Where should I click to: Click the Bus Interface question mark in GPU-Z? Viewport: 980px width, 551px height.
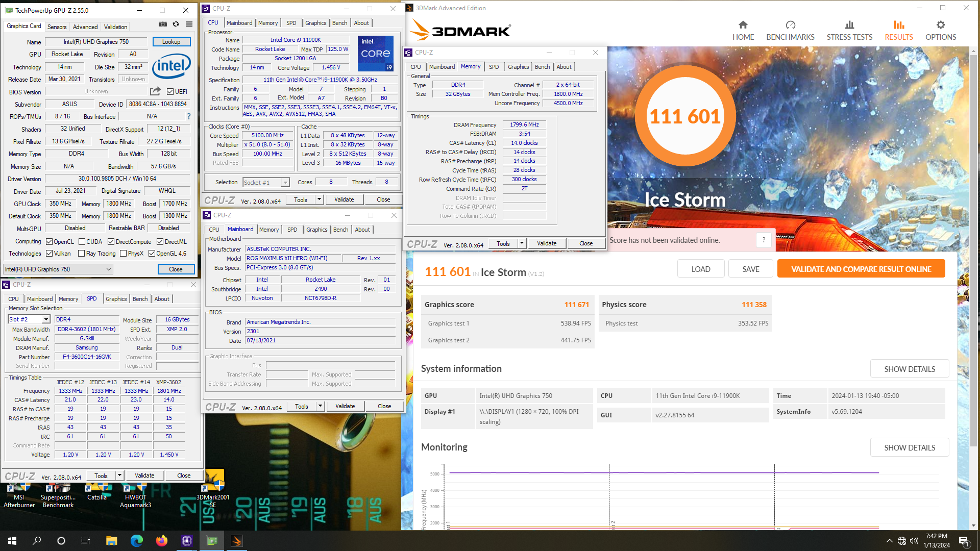coord(188,116)
